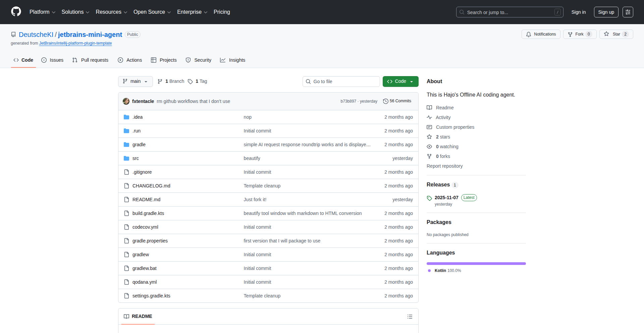The image size is (644, 333).
Task: Open the header appearance settings icon
Action: tap(628, 12)
